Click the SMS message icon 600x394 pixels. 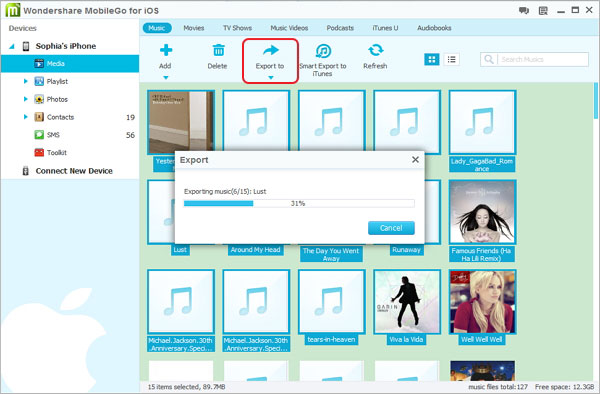point(39,135)
